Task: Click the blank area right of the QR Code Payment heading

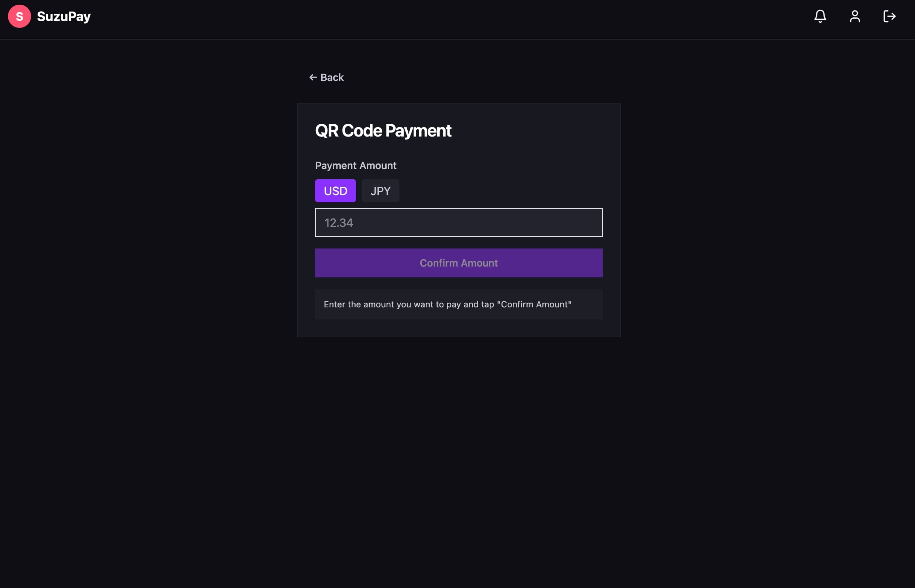Action: point(535,131)
